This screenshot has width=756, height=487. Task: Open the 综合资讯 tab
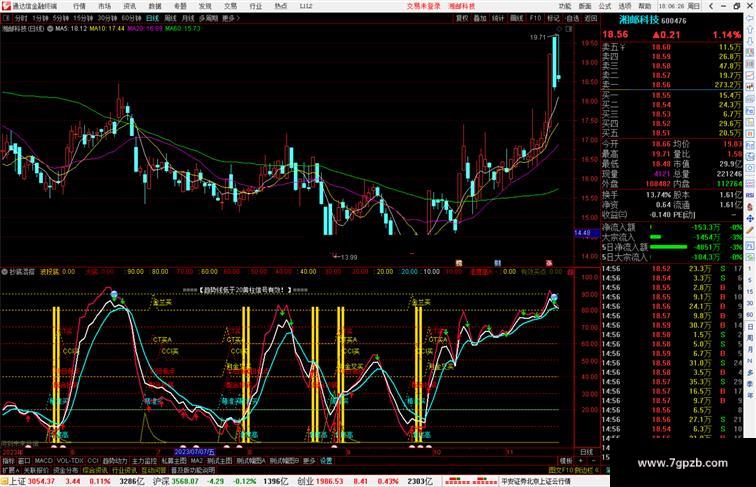click(x=95, y=470)
